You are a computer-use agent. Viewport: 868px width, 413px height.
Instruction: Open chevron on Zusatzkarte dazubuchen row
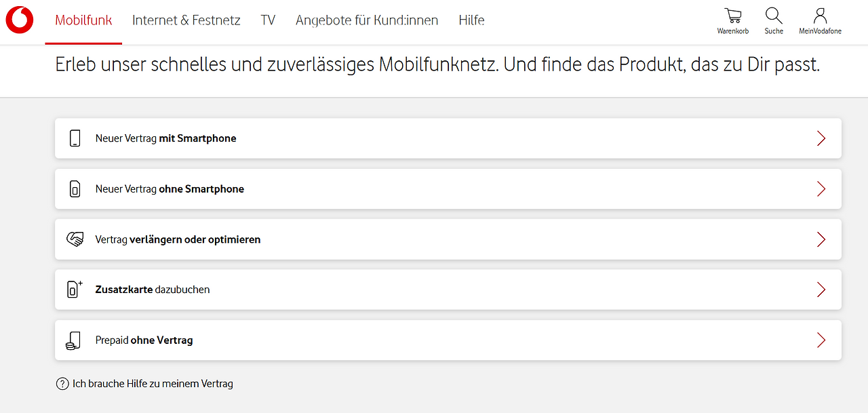point(821,290)
